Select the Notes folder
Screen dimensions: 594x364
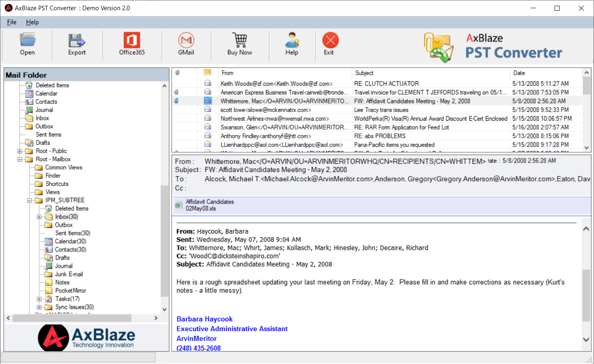coord(62,282)
